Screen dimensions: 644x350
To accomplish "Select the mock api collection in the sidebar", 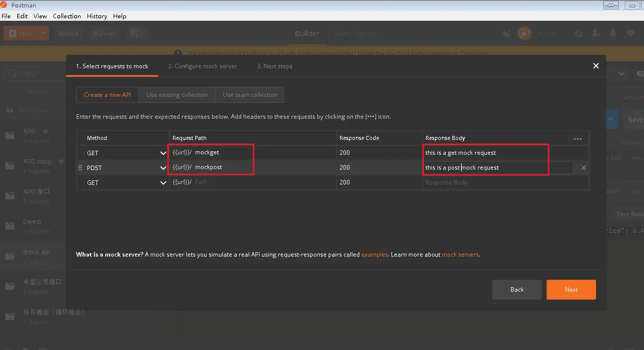I will pyautogui.click(x=33, y=256).
